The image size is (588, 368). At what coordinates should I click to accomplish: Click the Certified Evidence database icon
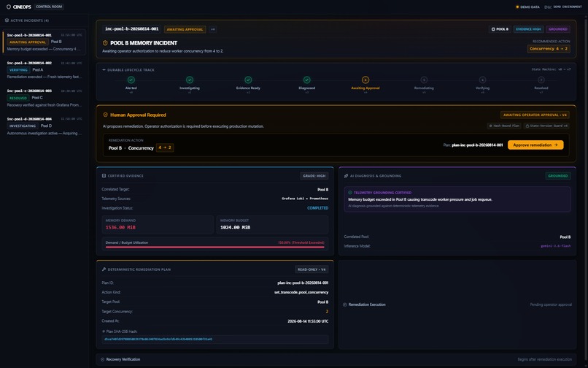tap(104, 176)
